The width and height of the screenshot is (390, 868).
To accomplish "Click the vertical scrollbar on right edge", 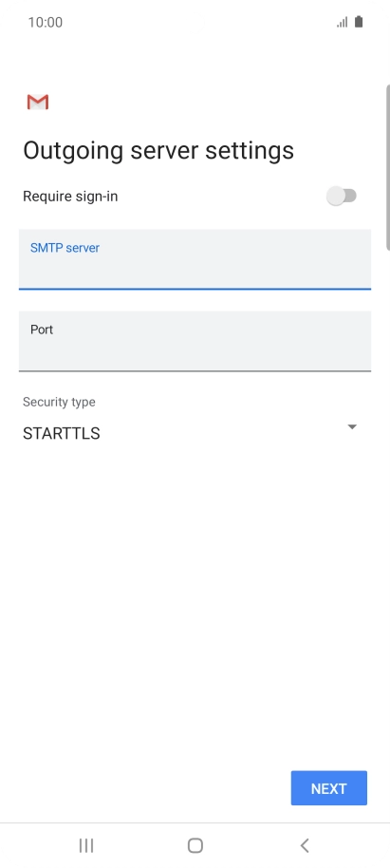I will click(388, 167).
